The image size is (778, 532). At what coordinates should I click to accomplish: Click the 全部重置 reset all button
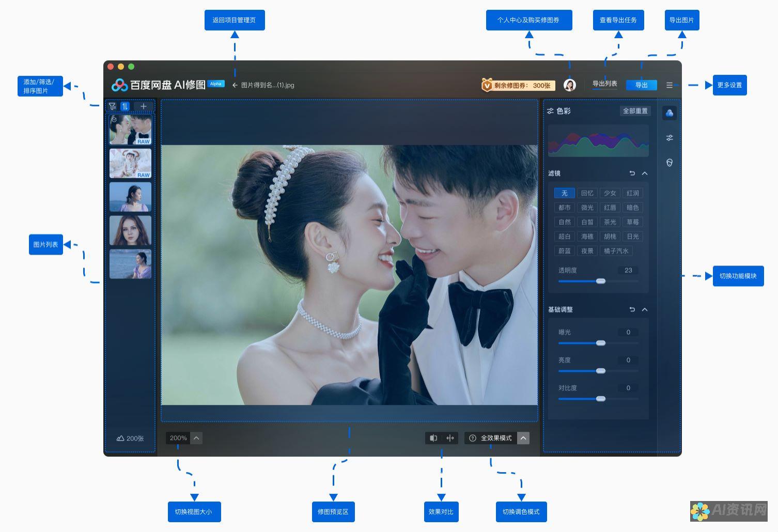(635, 111)
